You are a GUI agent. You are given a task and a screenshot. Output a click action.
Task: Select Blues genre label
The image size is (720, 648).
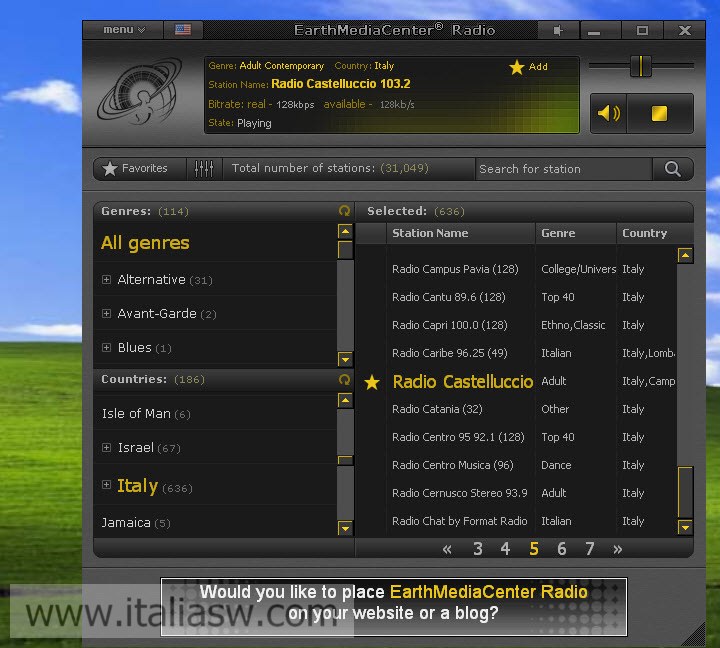134,348
